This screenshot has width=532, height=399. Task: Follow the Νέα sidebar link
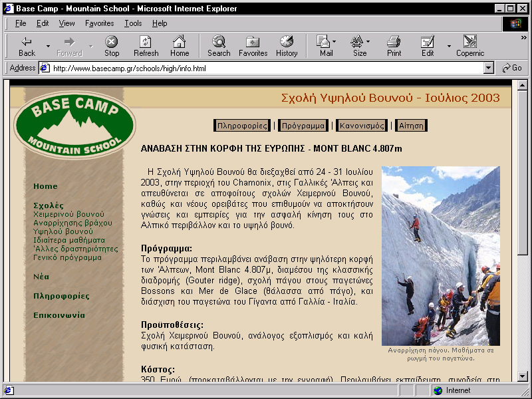pyautogui.click(x=41, y=277)
